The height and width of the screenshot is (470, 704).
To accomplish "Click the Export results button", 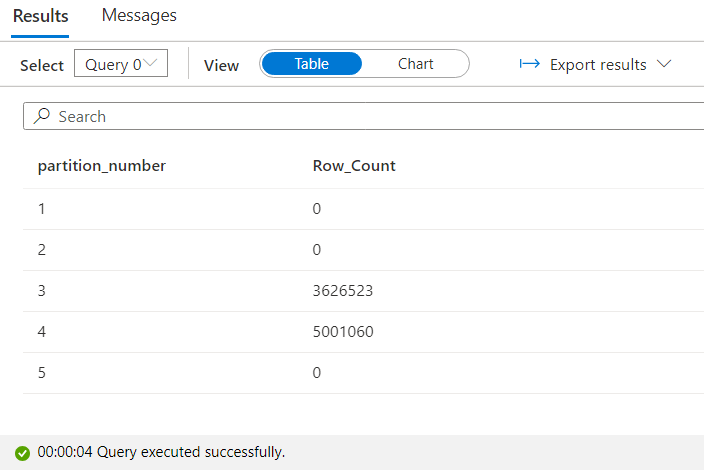I will [x=597, y=64].
